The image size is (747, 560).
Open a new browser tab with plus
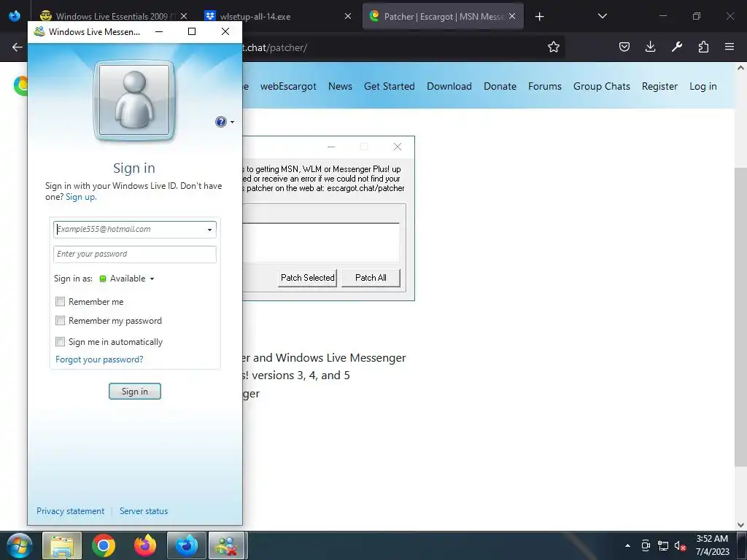[x=539, y=17]
